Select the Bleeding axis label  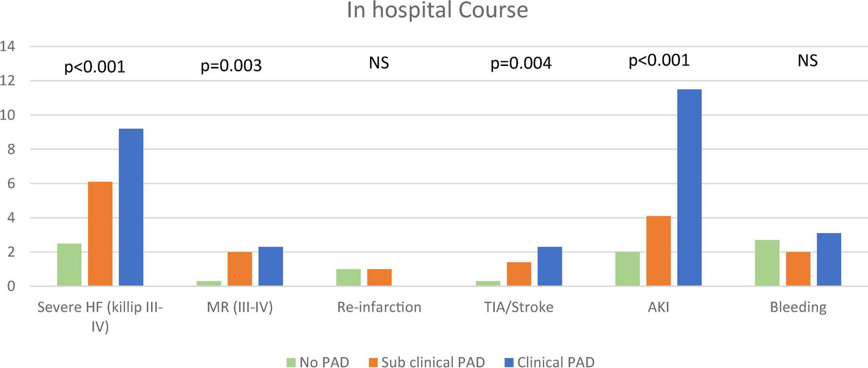798,307
